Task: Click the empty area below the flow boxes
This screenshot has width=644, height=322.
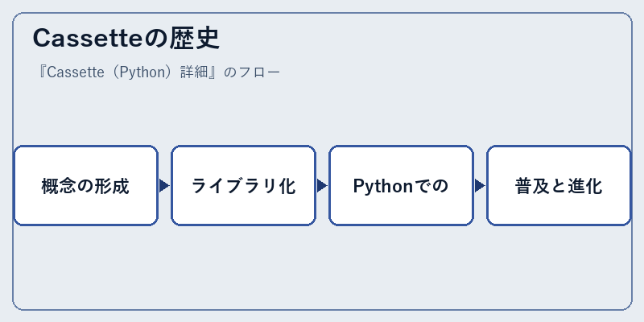Action: [x=322, y=267]
